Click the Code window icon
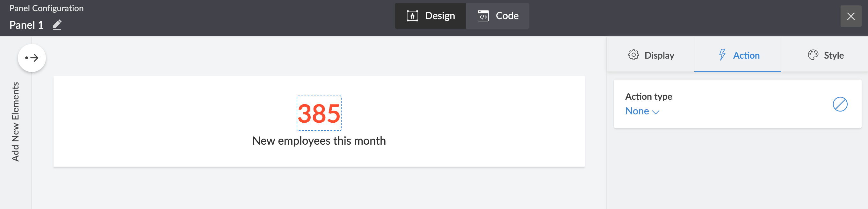868x209 pixels. [483, 16]
